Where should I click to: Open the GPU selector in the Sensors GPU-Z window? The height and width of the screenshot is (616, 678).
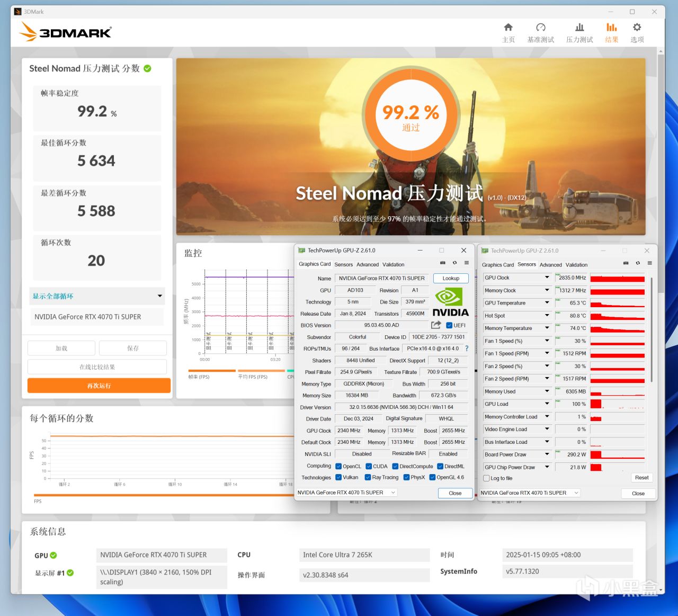(x=530, y=493)
